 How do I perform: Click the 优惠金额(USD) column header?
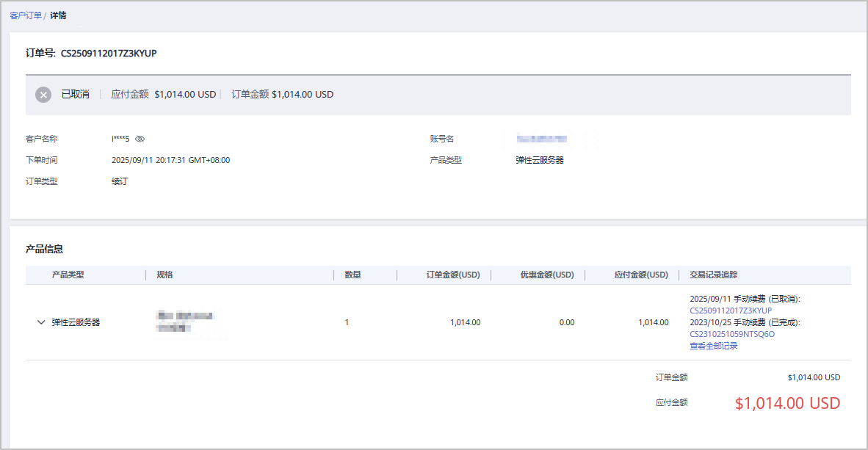tap(546, 275)
